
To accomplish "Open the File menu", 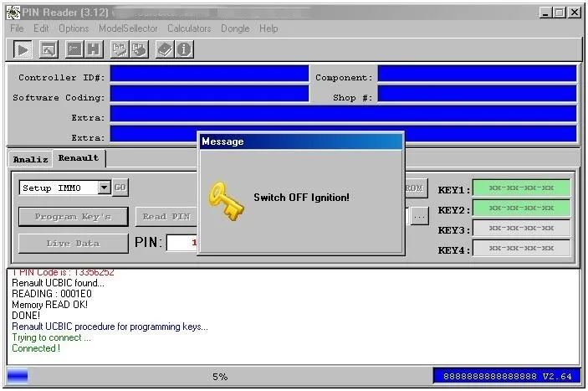I will pos(17,28).
